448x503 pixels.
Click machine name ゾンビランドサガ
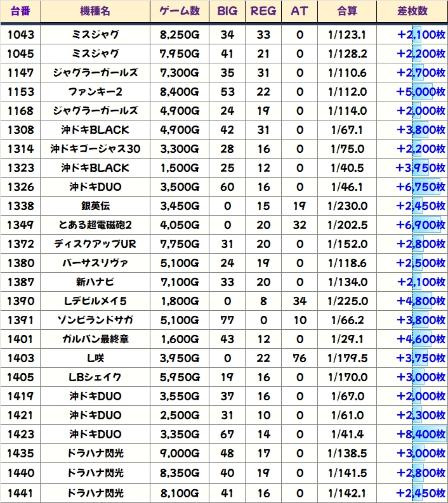coord(95,320)
